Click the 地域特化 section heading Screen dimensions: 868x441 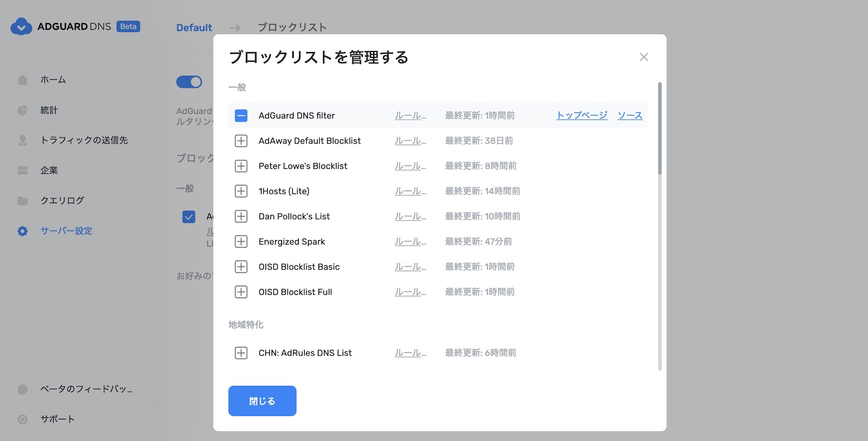(x=246, y=325)
